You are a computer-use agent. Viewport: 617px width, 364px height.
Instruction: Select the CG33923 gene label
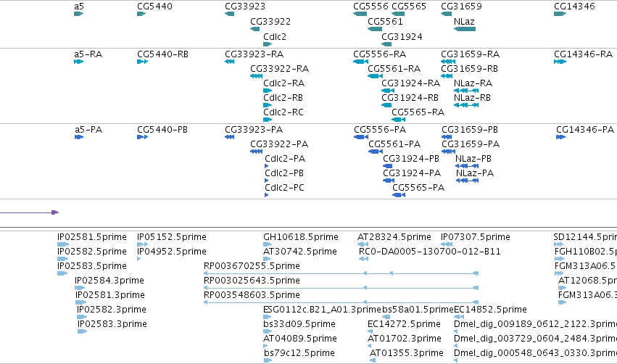(x=245, y=7)
